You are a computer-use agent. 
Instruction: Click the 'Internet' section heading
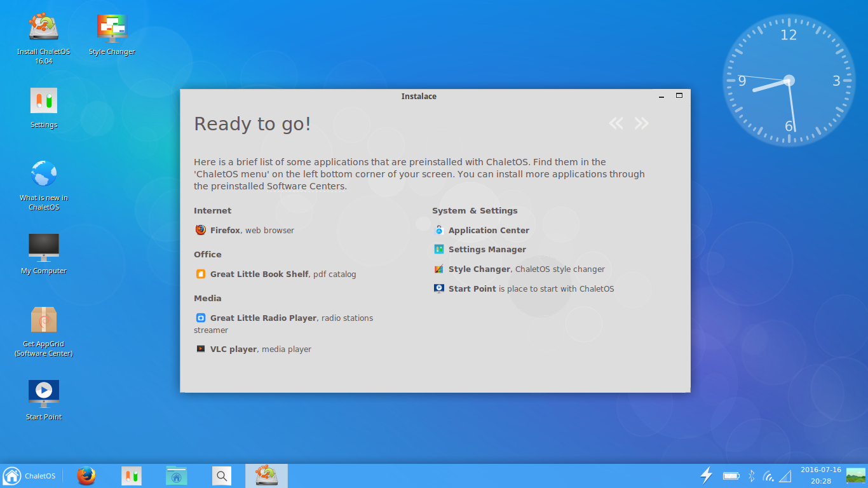[212, 210]
